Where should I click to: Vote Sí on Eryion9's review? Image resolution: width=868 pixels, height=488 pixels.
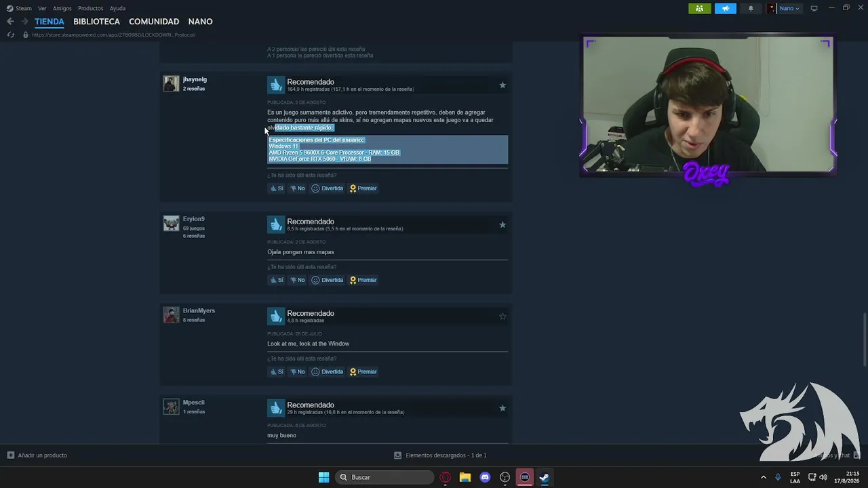pyautogui.click(x=277, y=280)
